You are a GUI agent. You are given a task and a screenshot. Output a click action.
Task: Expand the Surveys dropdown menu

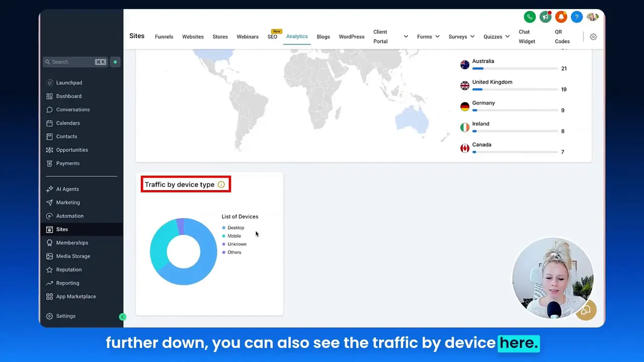point(472,37)
